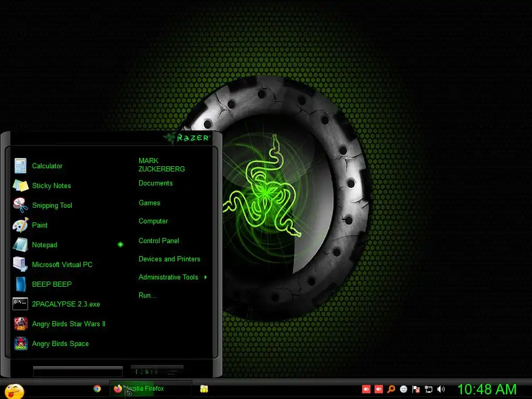The height and width of the screenshot is (399, 532).
Task: Click the start menu search box
Action: [78, 372]
